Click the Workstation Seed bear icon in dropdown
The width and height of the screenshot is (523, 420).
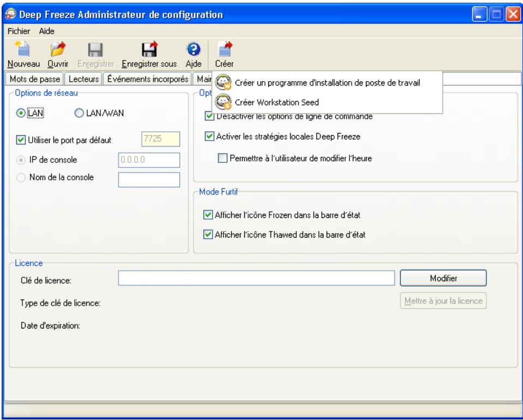[223, 101]
